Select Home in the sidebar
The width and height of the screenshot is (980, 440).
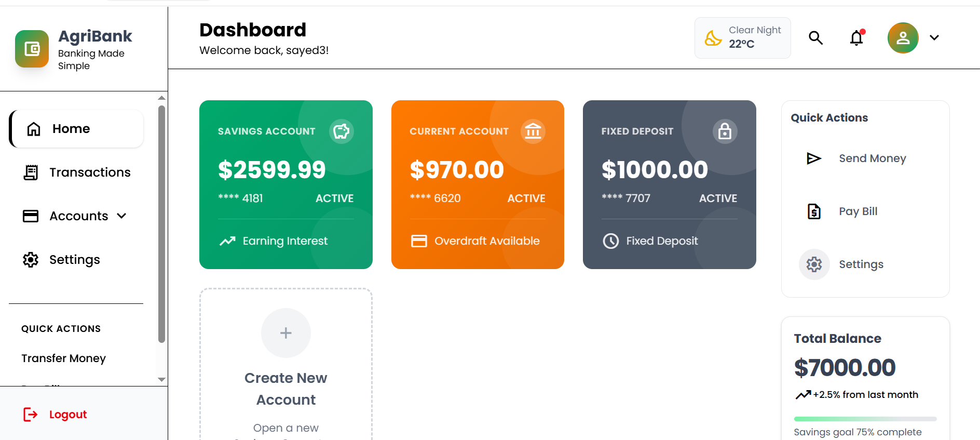click(71, 128)
